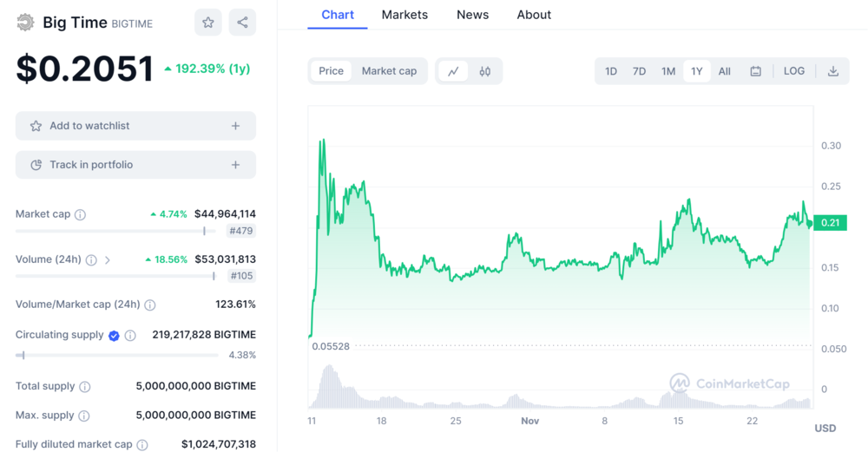Expand Track in portfolio plus
Screen dimensions: 868x452
click(235, 165)
